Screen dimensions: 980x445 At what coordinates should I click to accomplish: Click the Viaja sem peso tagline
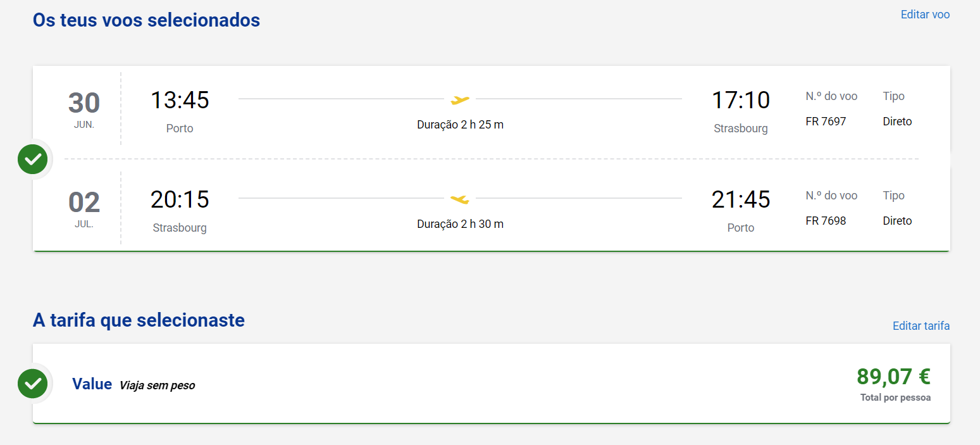[157, 385]
